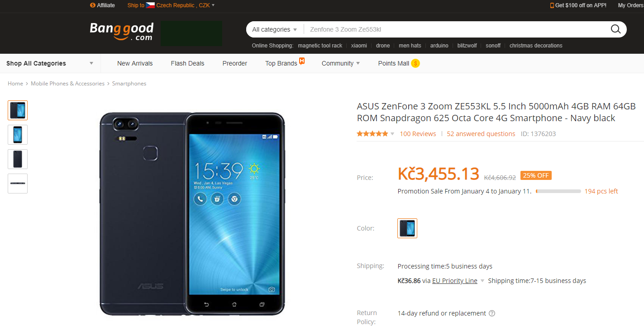
Task: Select the Navy black color swatch
Action: tap(407, 228)
